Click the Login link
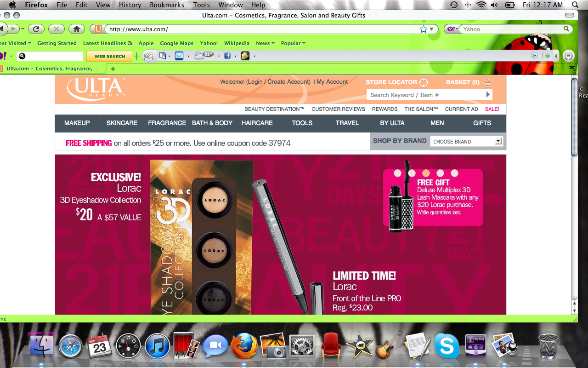Image resolution: width=588 pixels, height=368 pixels. (255, 82)
